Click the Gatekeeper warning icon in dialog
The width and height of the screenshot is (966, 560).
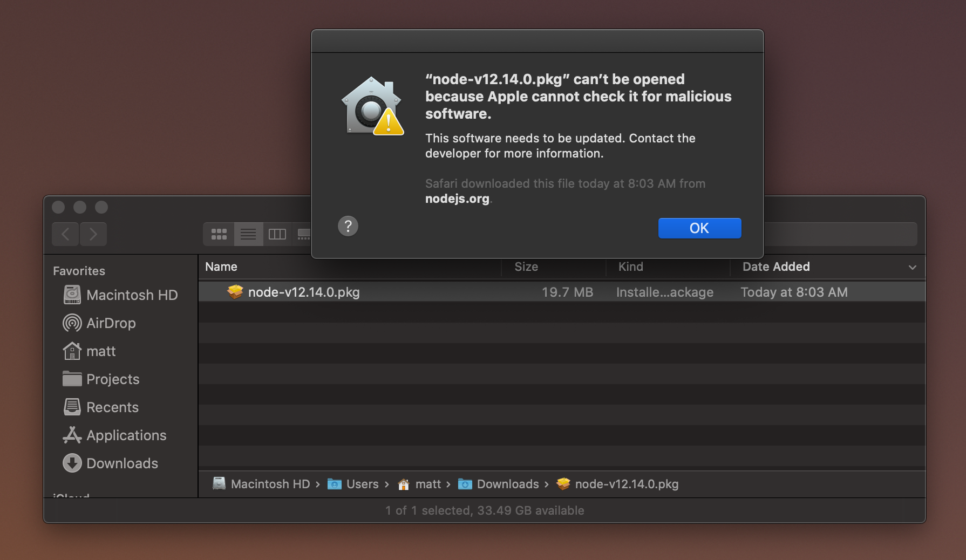(x=372, y=106)
